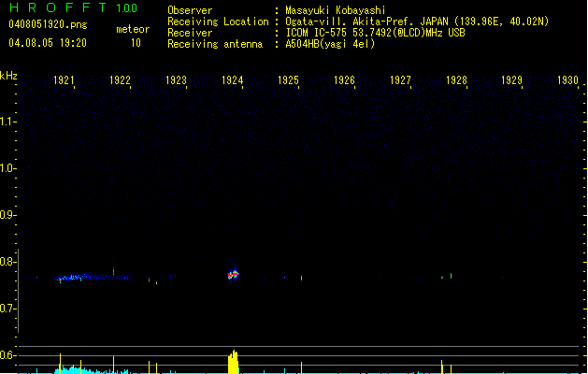Select the file name 0408051920.png
The width and height of the screenshot is (588, 374).
click(x=48, y=24)
